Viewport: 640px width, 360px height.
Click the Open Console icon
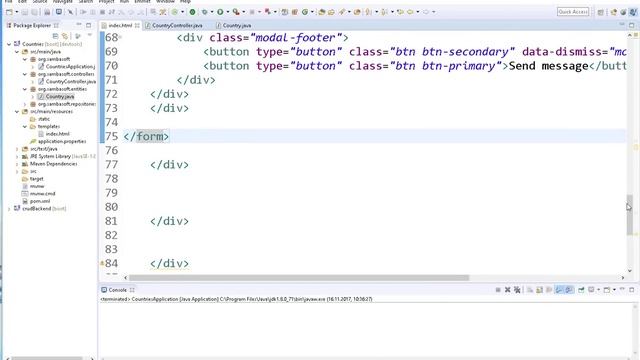tap(607, 290)
